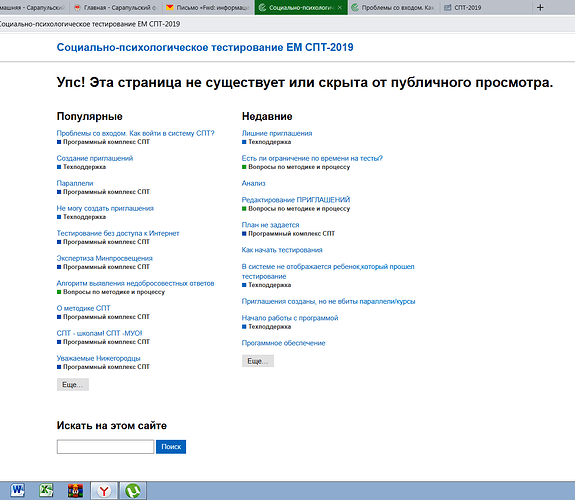Switch to the Главная - Сарапульский tab
This screenshot has height=500, width=575.
(115, 7)
